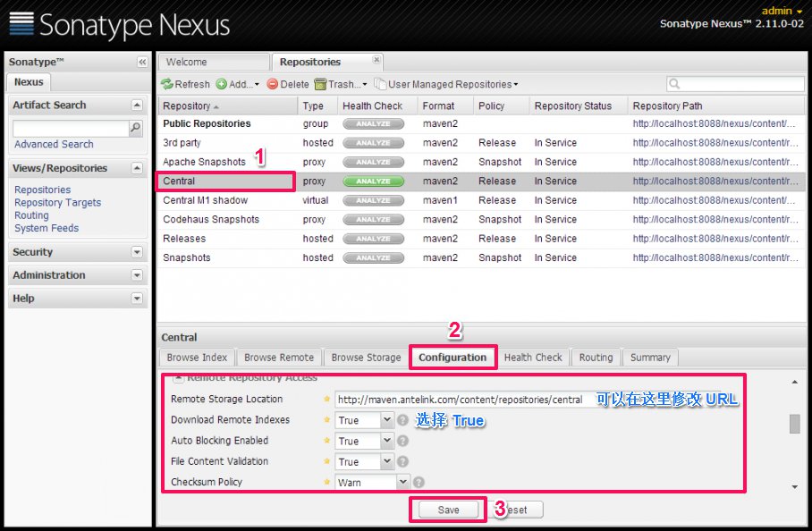The width and height of the screenshot is (812, 531).
Task: Click the repositories toolbar search field
Action: 735,84
